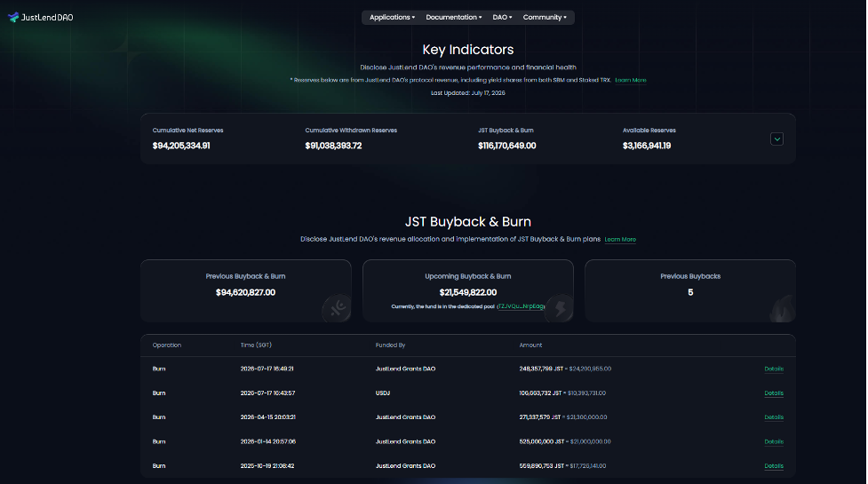Open the Documentation menu
The image size is (868, 484).
453,17
